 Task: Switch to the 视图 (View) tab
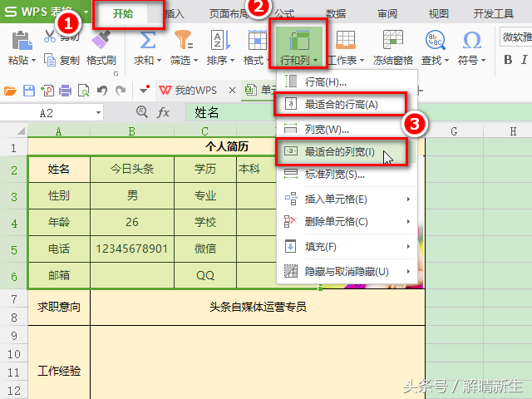pyautogui.click(x=438, y=13)
